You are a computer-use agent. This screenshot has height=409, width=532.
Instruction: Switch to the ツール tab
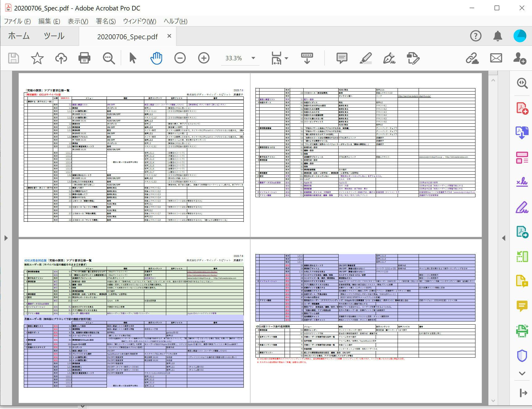click(54, 36)
